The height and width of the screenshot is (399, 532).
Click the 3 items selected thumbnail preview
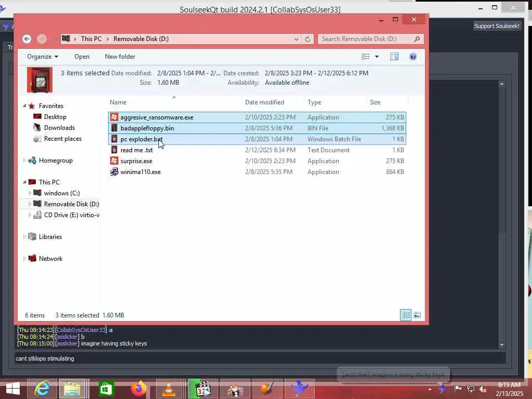39,79
